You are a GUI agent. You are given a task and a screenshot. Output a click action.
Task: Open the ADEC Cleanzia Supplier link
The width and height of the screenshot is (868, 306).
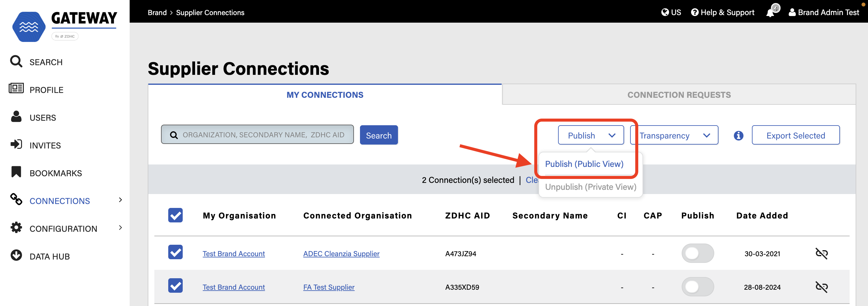click(x=341, y=254)
